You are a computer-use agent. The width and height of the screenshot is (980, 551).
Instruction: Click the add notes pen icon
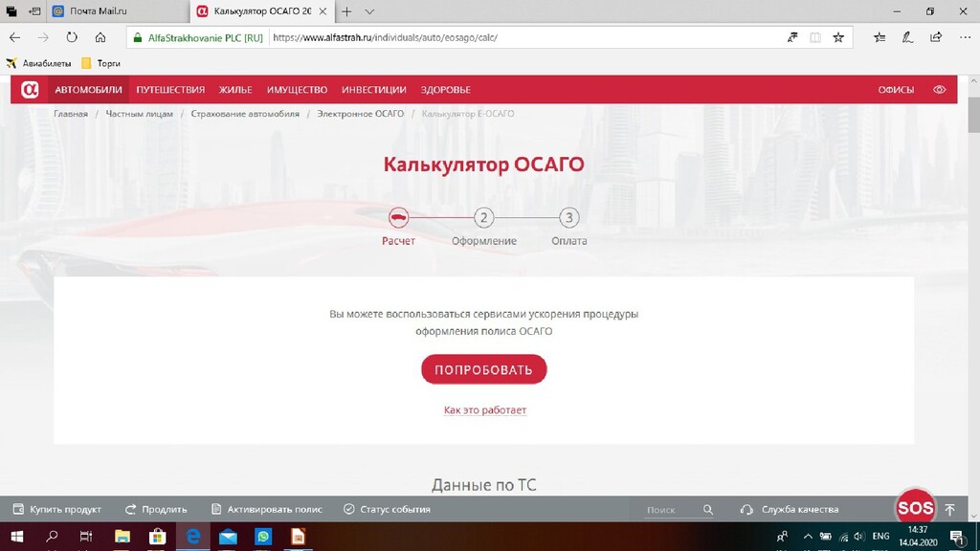pos(907,37)
